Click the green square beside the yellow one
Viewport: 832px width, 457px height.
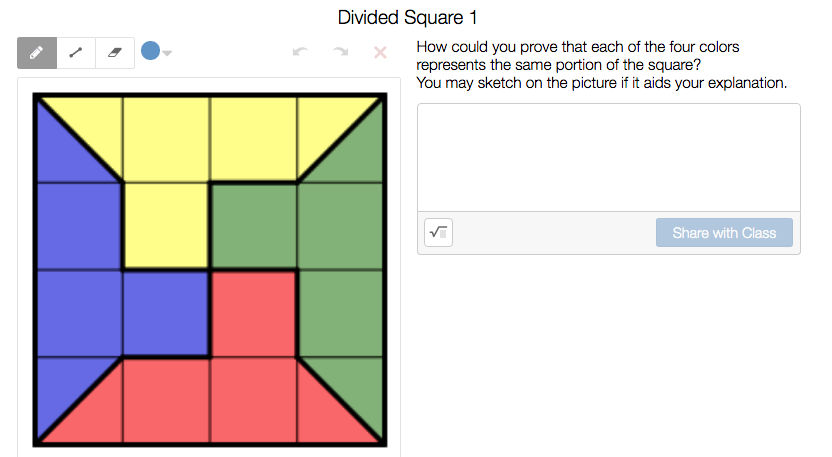tap(253, 225)
